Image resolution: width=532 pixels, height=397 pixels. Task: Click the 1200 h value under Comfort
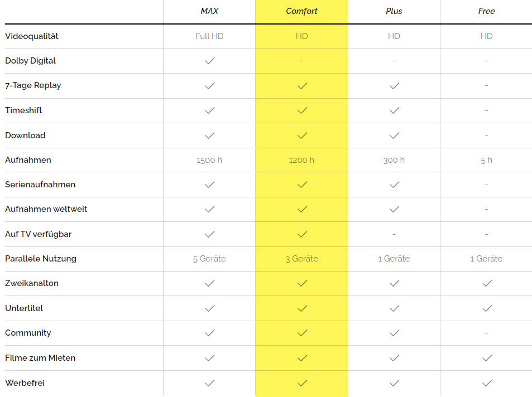[x=302, y=160]
